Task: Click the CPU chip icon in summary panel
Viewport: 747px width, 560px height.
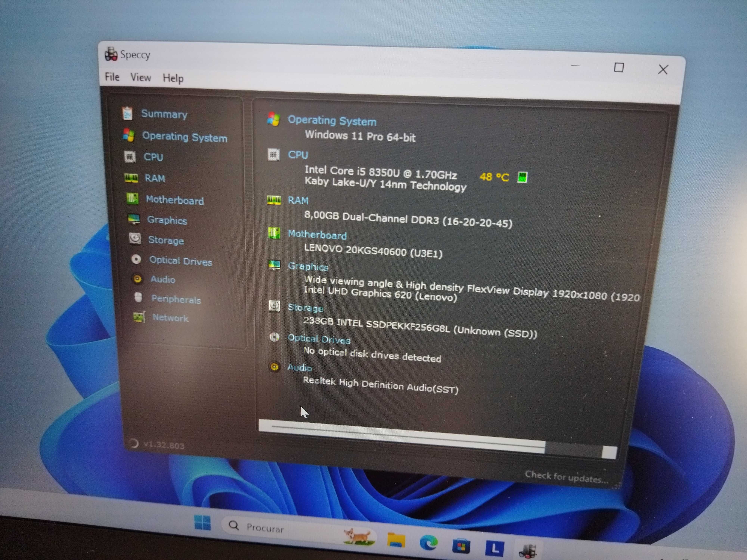Action: (x=274, y=155)
